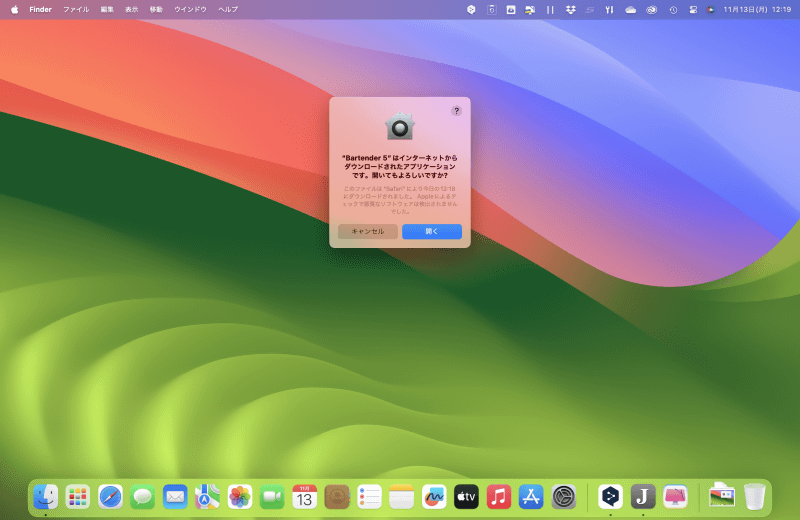Open Creative Cloud from the menu bar

(x=652, y=10)
